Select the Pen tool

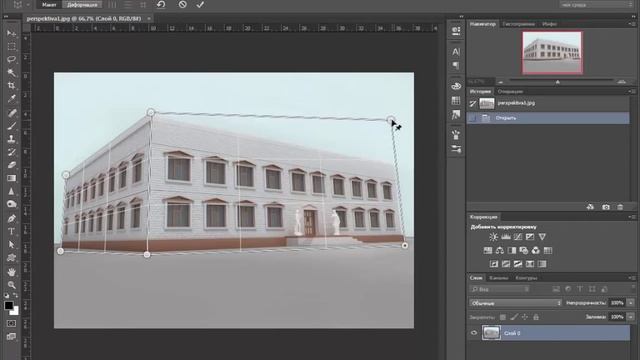click(x=11, y=218)
